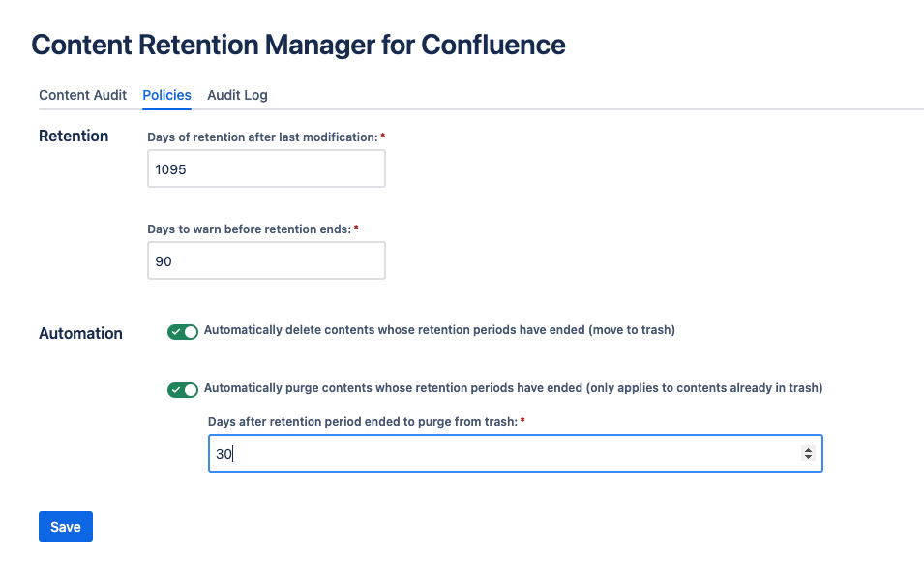
Task: Select the Policies tab
Action: pos(166,95)
